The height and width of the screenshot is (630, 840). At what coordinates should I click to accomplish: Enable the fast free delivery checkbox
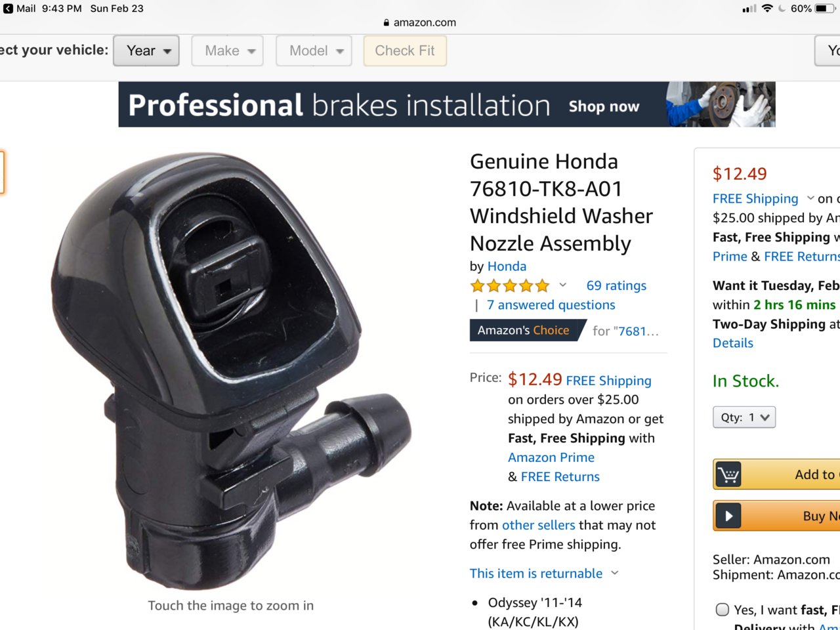click(x=723, y=610)
